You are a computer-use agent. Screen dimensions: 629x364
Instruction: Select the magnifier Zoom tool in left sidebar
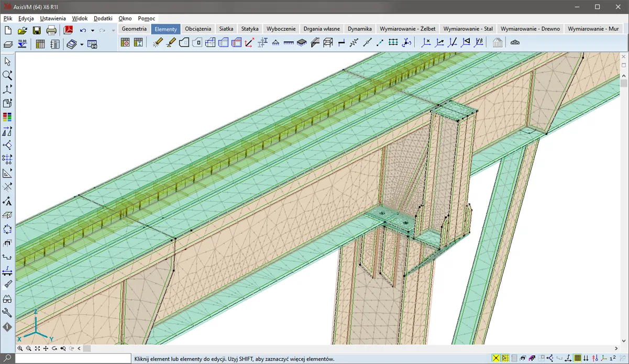click(7, 75)
